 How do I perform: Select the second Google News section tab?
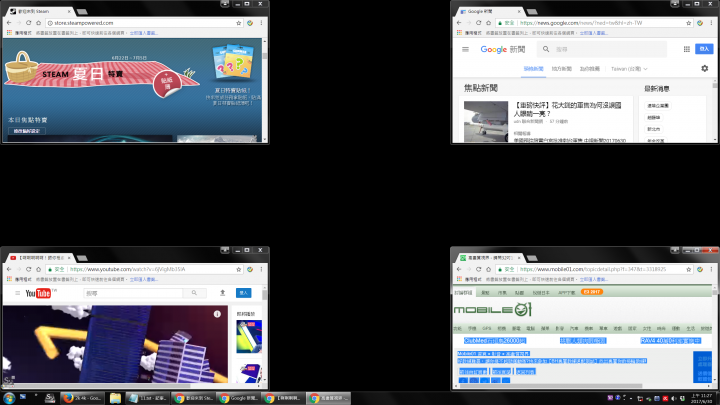coord(561,69)
